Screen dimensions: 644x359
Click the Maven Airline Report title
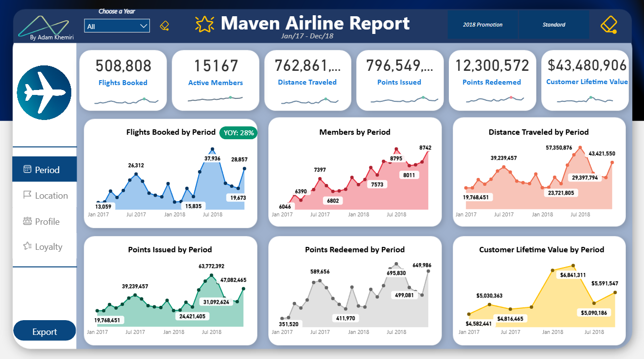click(315, 23)
